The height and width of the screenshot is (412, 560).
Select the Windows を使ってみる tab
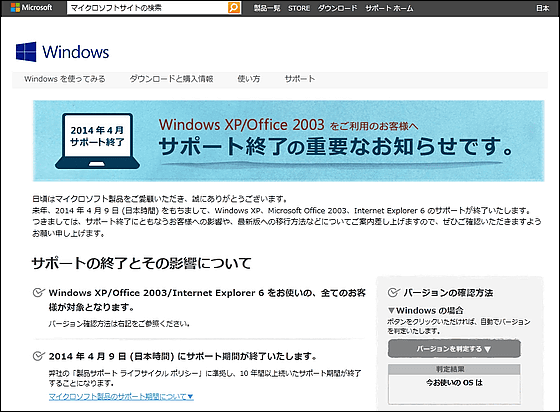pos(65,79)
